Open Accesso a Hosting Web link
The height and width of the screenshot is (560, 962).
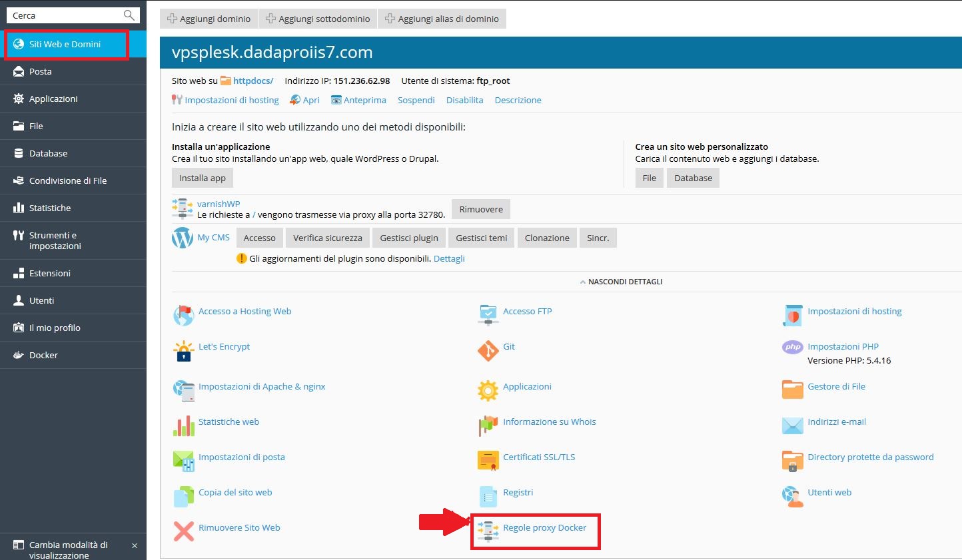point(245,311)
